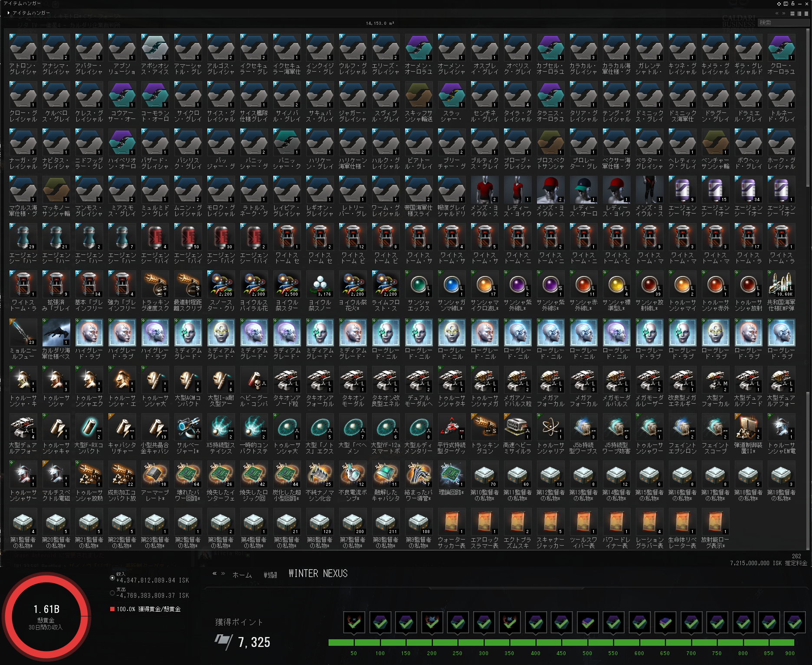The height and width of the screenshot is (665, 812).
Task: Click the 帝国海軍仕様スライ skin icon
Action: coord(419,190)
